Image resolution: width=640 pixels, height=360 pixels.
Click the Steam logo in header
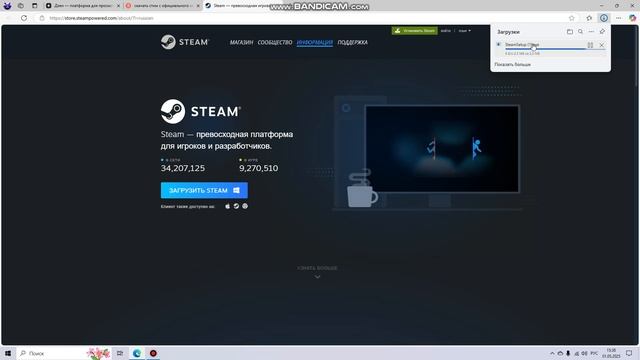185,42
